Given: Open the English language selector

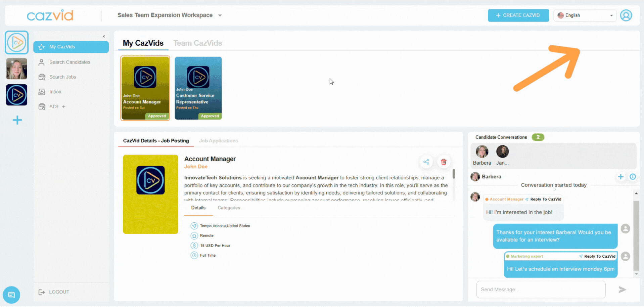Looking at the screenshot, I should (x=585, y=15).
